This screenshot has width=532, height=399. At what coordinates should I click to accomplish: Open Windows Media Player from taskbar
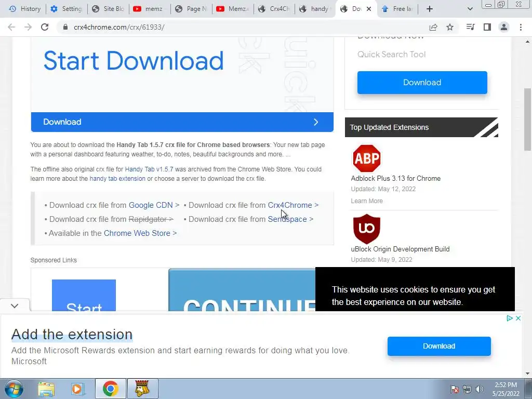pyautogui.click(x=77, y=389)
